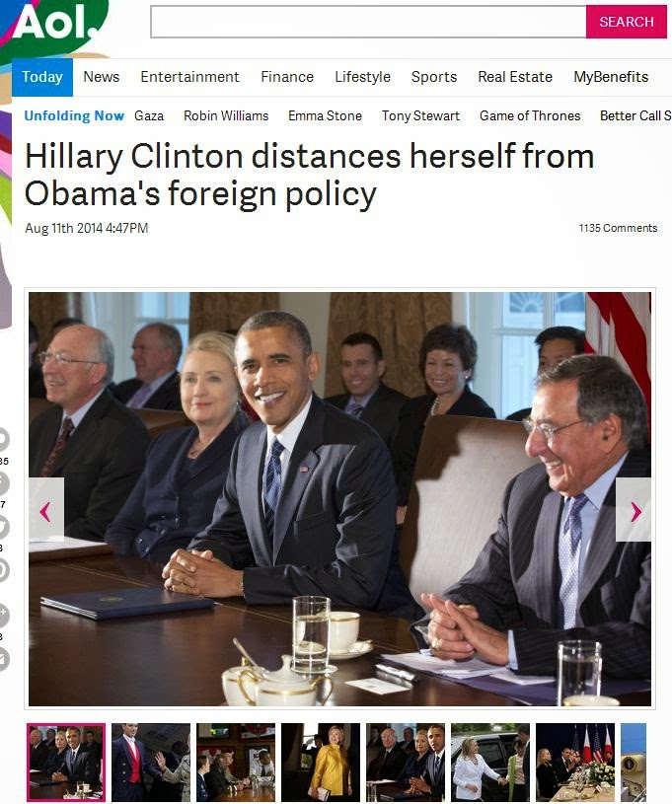Screen dimensions: 672x804
Task: Click the pink SEARCH button
Action: click(627, 22)
